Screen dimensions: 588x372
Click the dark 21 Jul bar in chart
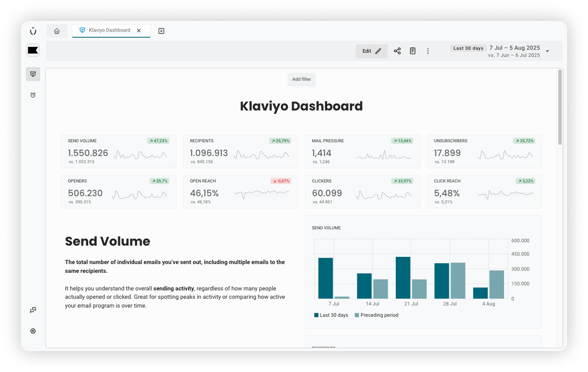403,277
